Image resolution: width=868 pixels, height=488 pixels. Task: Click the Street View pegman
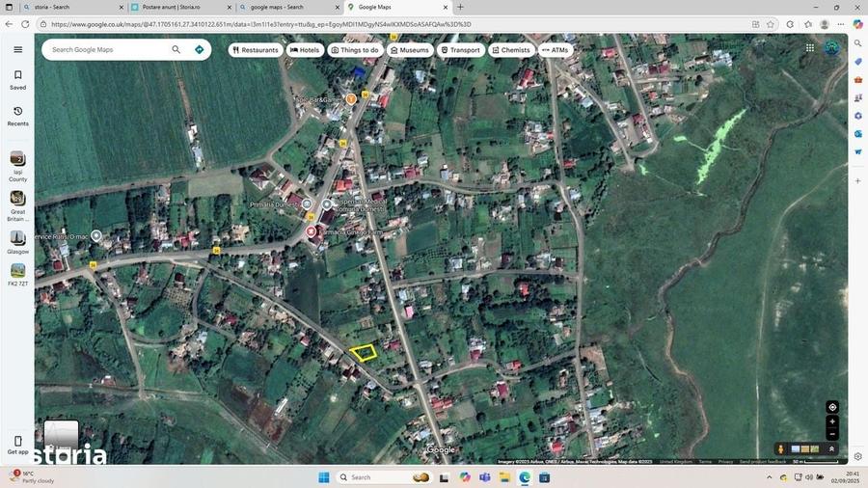point(780,448)
